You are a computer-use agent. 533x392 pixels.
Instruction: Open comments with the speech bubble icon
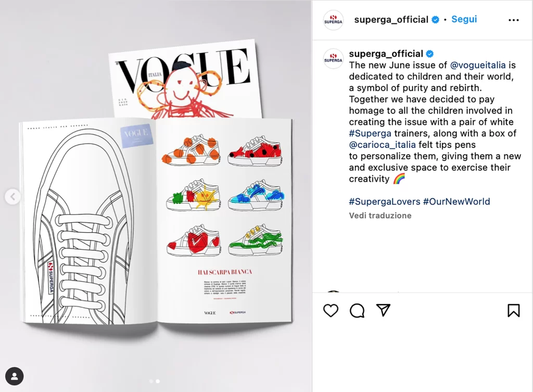[x=357, y=310]
